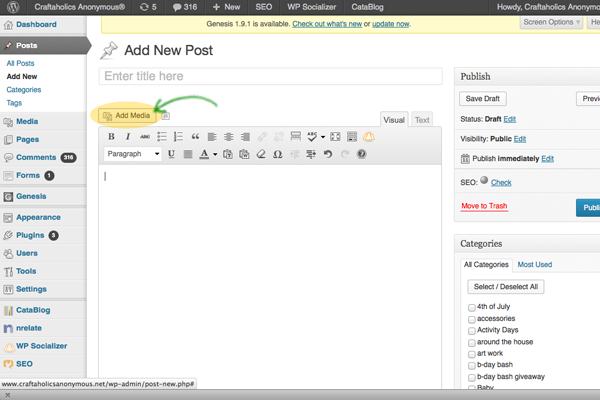The image size is (600, 400).
Task: Click the Genesis update now link
Action: point(390,24)
